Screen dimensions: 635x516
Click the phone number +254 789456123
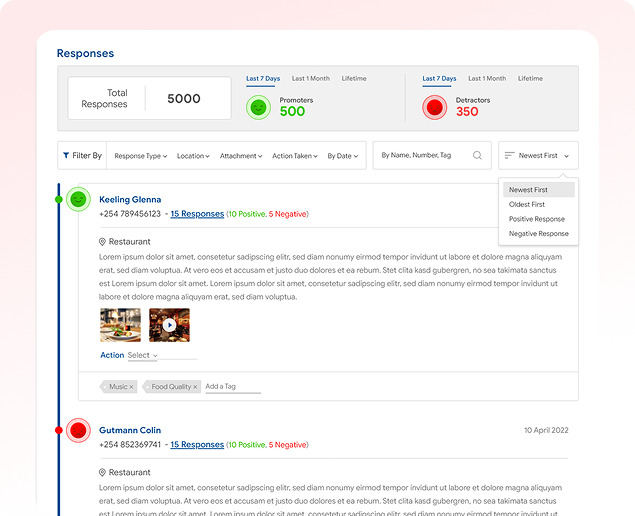click(x=130, y=214)
